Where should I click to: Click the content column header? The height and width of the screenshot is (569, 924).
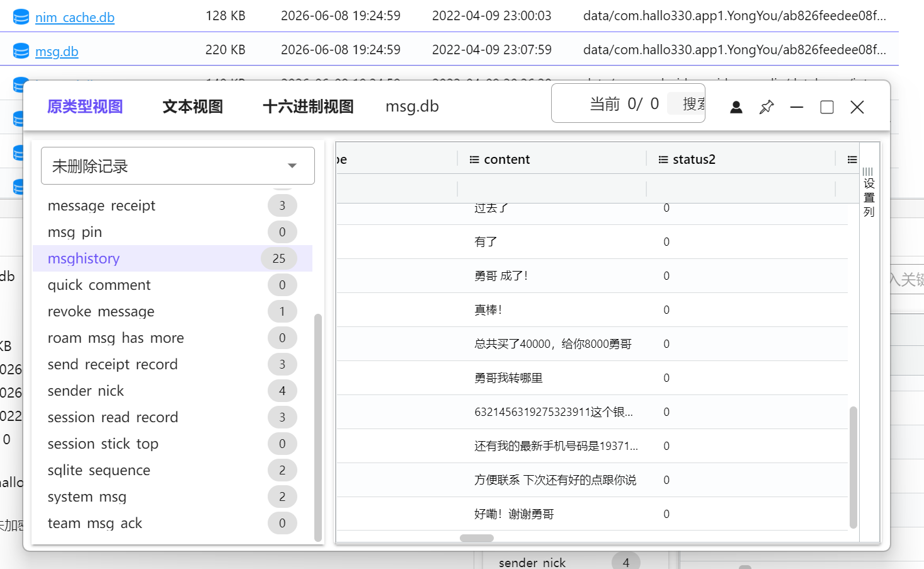pyautogui.click(x=552, y=159)
